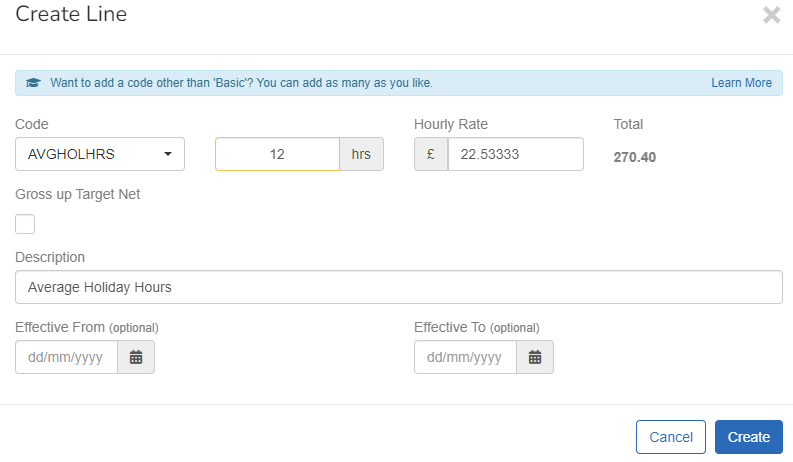This screenshot has width=793, height=462.
Task: Click the hrs unit addon
Action: (x=361, y=155)
